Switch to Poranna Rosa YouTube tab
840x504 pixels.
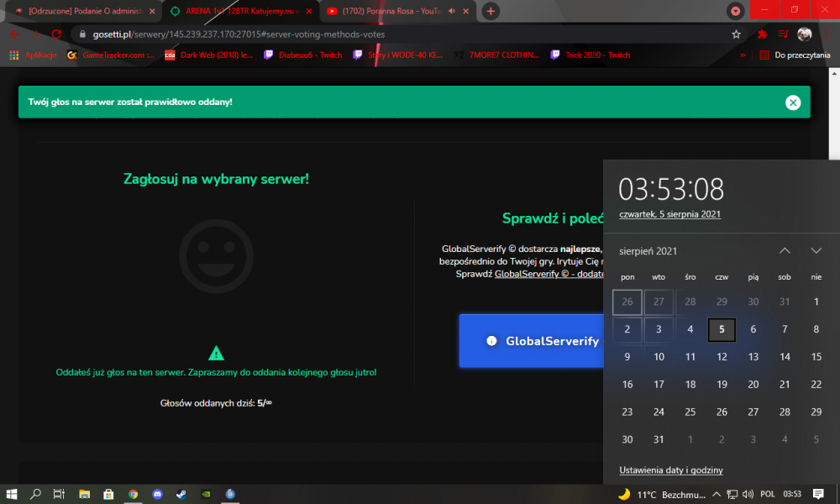(x=391, y=11)
